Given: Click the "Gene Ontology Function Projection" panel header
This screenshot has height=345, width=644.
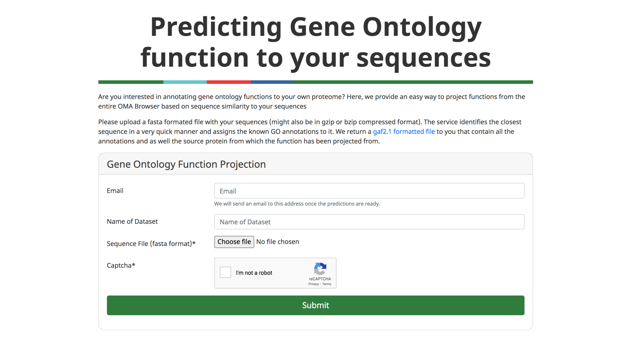Looking at the screenshot, I should pyautogui.click(x=186, y=164).
